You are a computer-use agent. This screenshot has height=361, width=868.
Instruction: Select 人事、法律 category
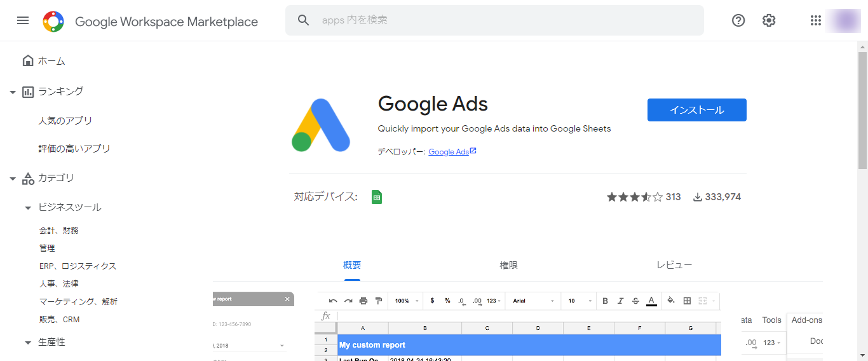(x=59, y=284)
